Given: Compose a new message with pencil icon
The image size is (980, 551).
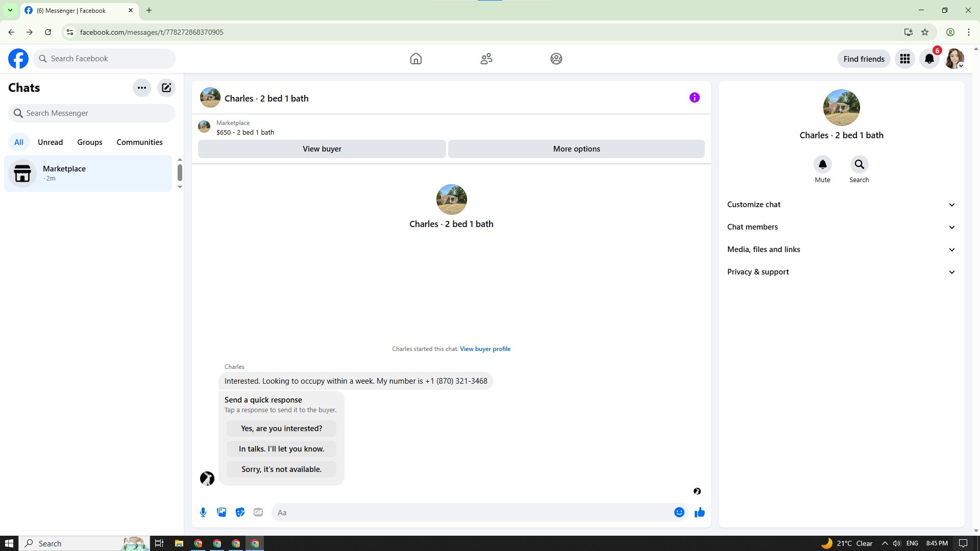Looking at the screenshot, I should (166, 88).
